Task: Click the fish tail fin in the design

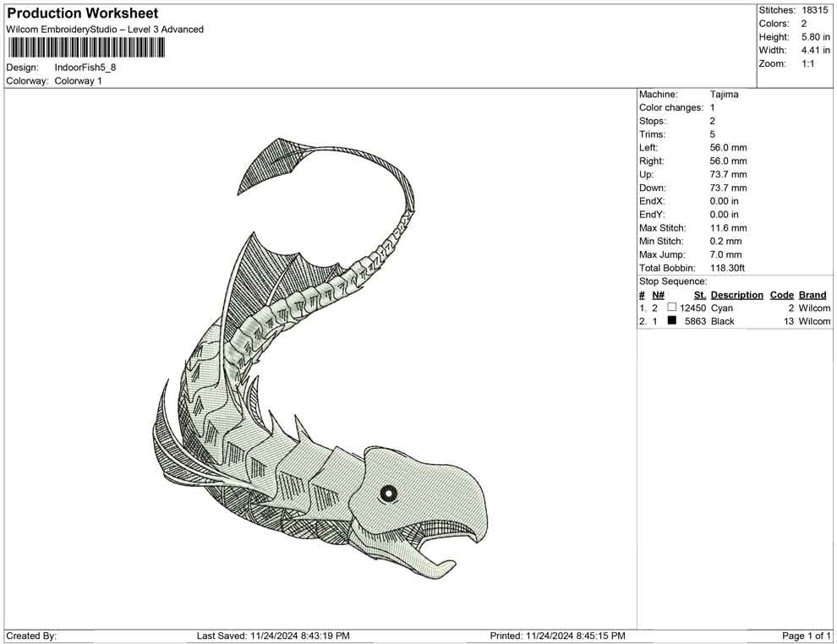Action: pyautogui.click(x=271, y=165)
